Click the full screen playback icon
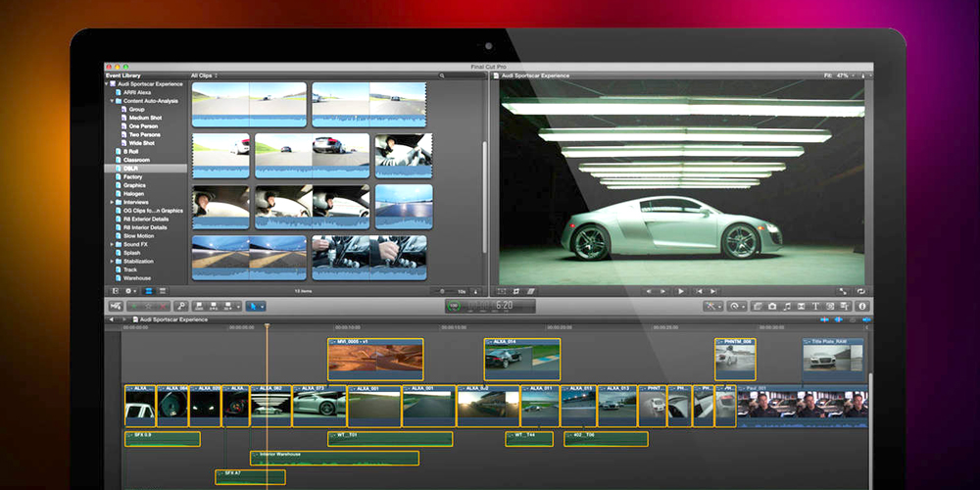 843,291
